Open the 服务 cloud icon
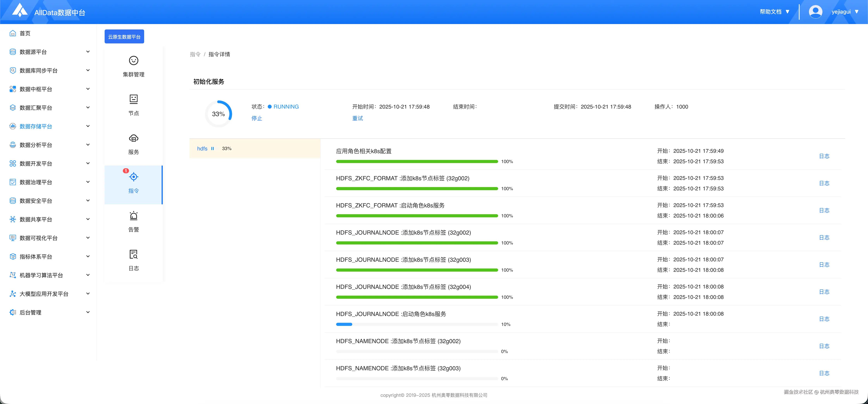The width and height of the screenshot is (868, 404). [133, 138]
